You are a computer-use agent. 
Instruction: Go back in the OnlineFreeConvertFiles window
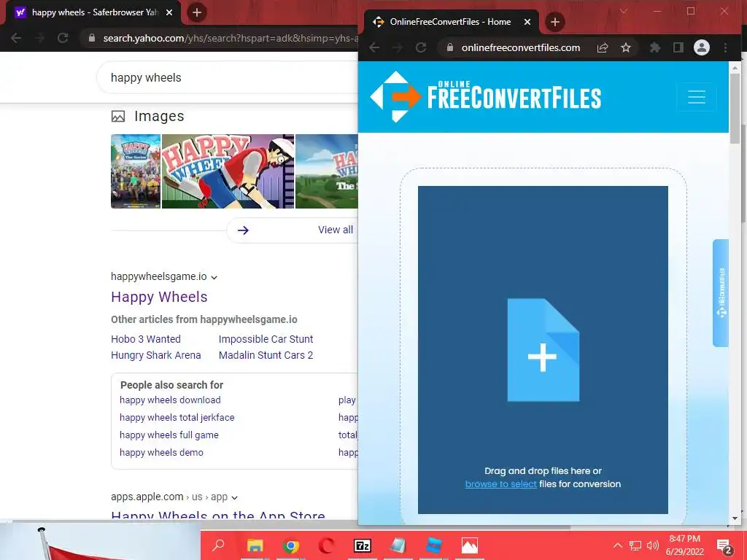tap(374, 47)
